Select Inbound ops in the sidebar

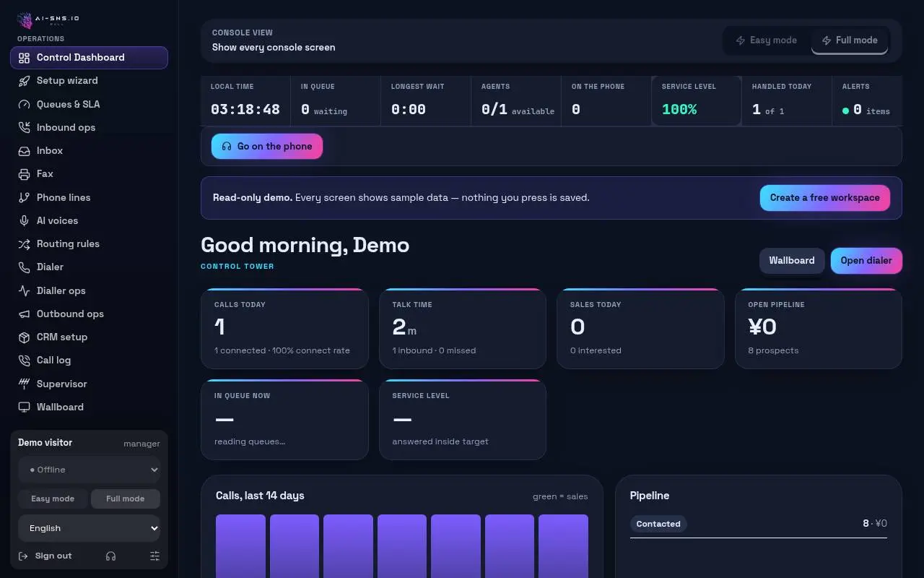point(89,127)
